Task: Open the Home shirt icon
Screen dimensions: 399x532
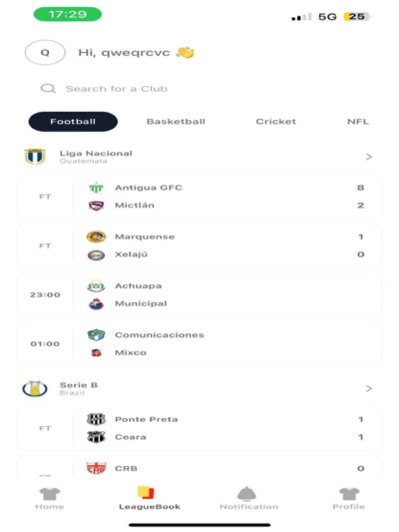Action: [x=49, y=494]
